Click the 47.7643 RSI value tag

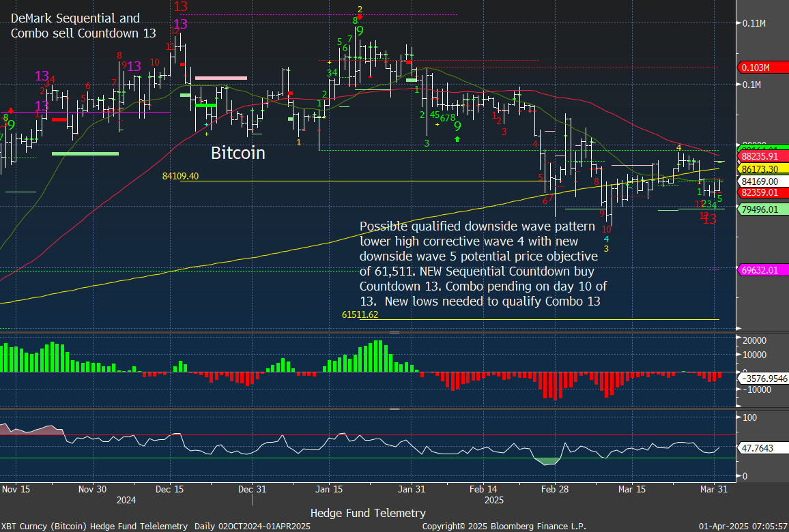click(763, 448)
